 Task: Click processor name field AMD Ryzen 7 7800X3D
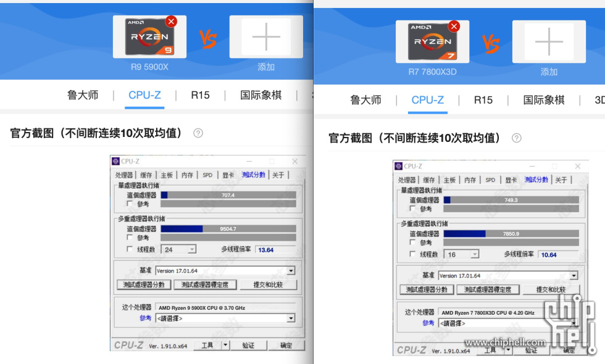(508, 313)
